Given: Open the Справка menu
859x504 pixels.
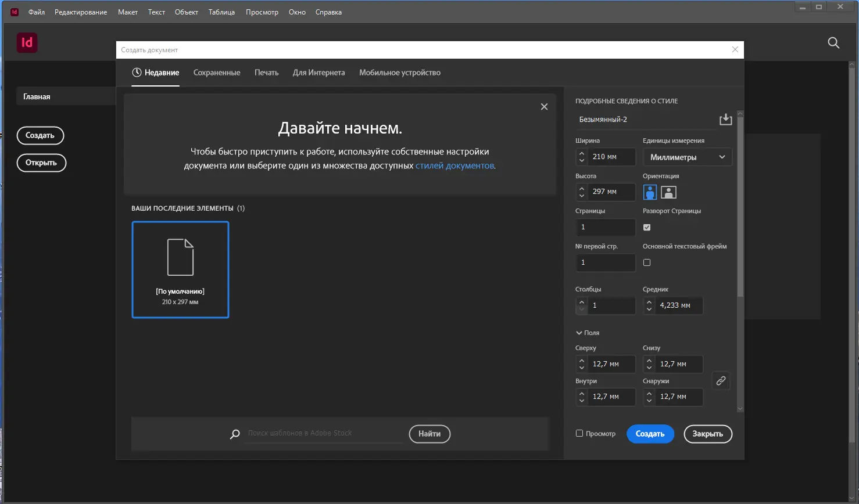Looking at the screenshot, I should [328, 12].
